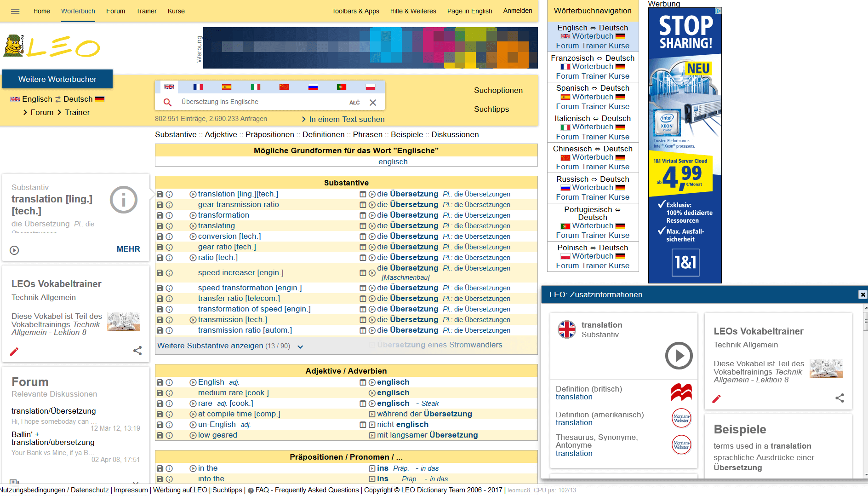The image size is (868, 496).
Task: Save the 'speed increaser [engin.]' entry
Action: [160, 273]
